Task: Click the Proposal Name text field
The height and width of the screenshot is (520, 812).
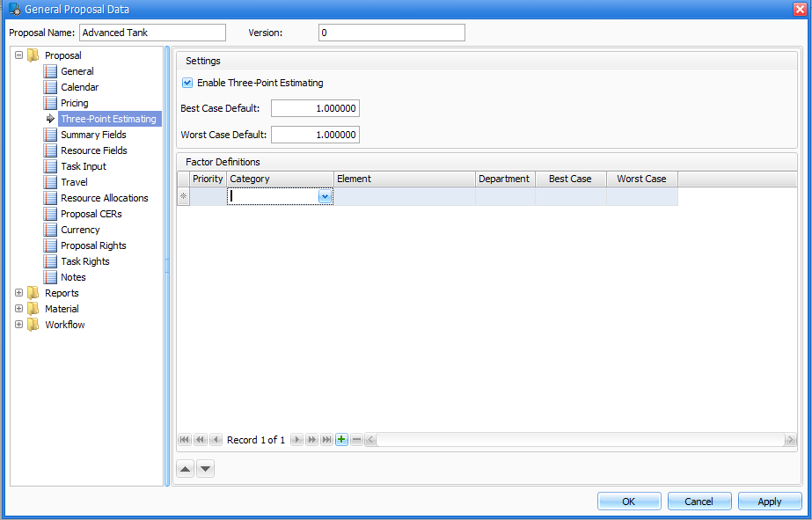Action: pyautogui.click(x=151, y=32)
